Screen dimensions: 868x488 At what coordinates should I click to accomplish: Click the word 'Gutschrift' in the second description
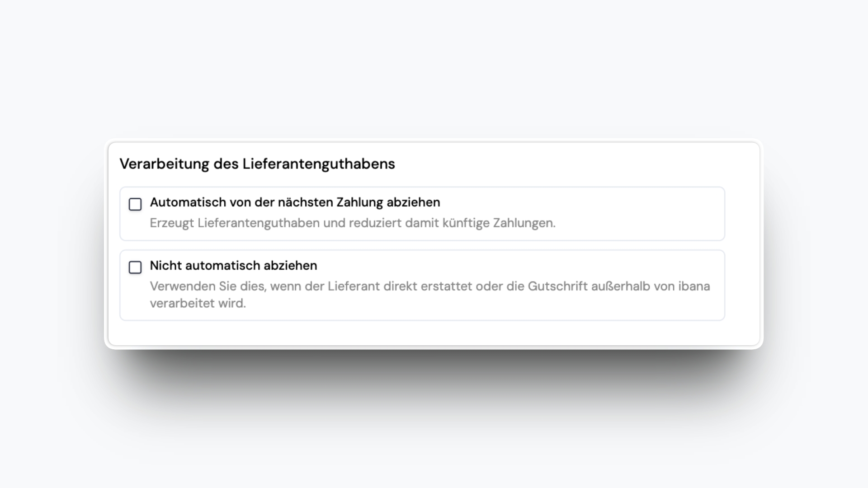point(557,286)
